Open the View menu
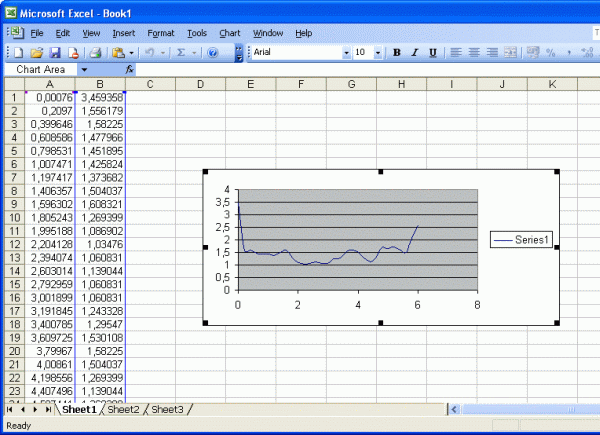 91,33
